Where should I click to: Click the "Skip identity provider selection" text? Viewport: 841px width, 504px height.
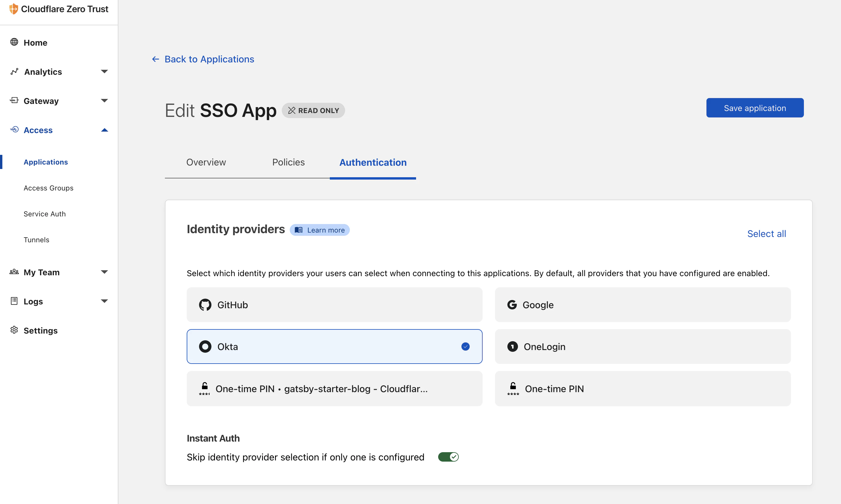(x=305, y=457)
